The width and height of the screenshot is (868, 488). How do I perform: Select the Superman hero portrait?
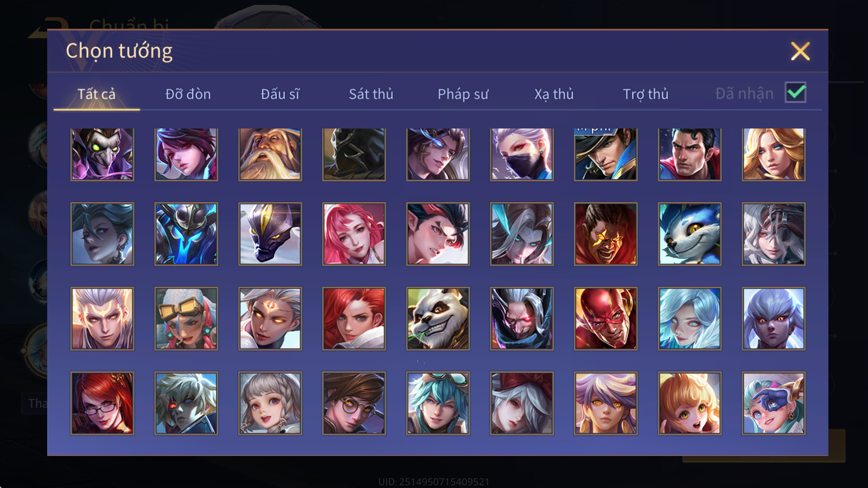(690, 154)
